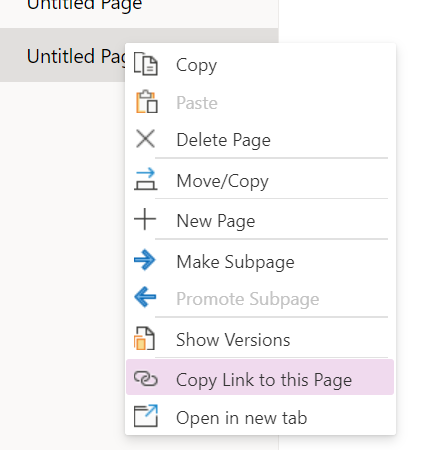Click the Copy pages icon
Image resolution: width=444 pixels, height=450 pixels.
(x=146, y=64)
